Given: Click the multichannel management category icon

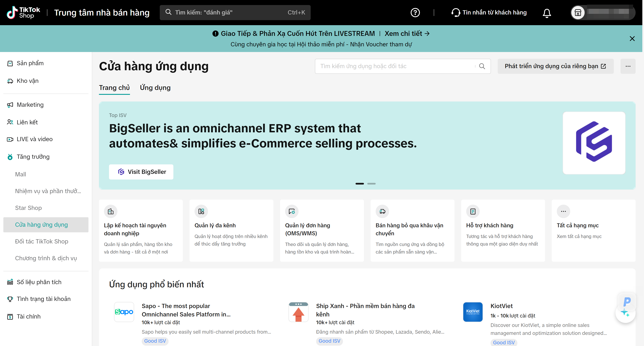Looking at the screenshot, I should click(201, 212).
